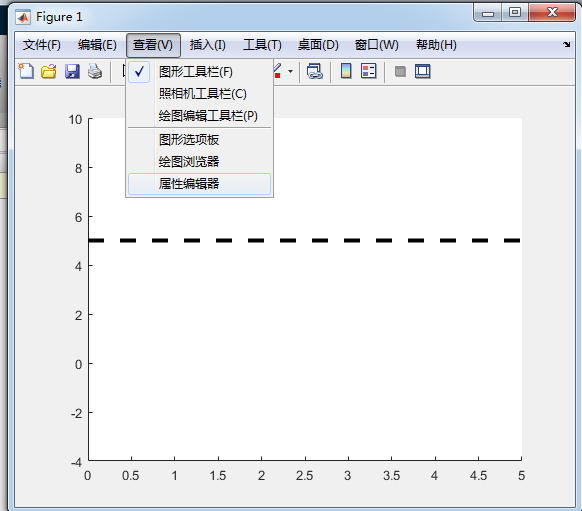Click the Link Plot toolbar icon
This screenshot has height=511, width=582.
point(315,71)
